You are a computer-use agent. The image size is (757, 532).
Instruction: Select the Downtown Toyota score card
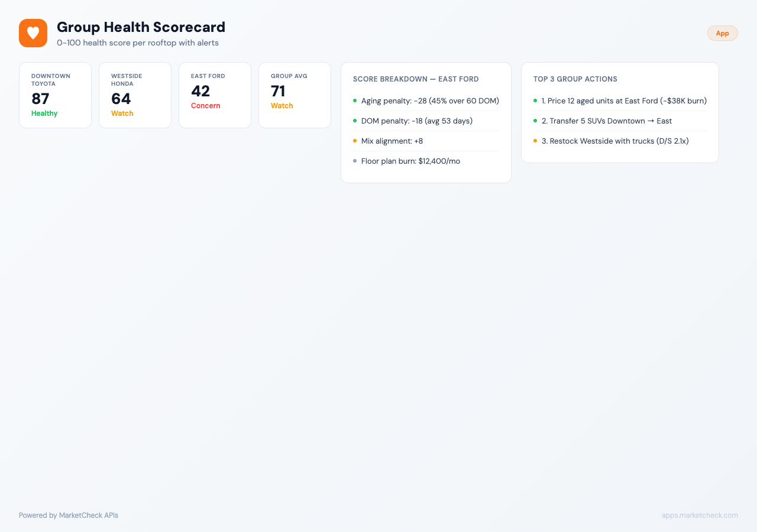coord(56,95)
